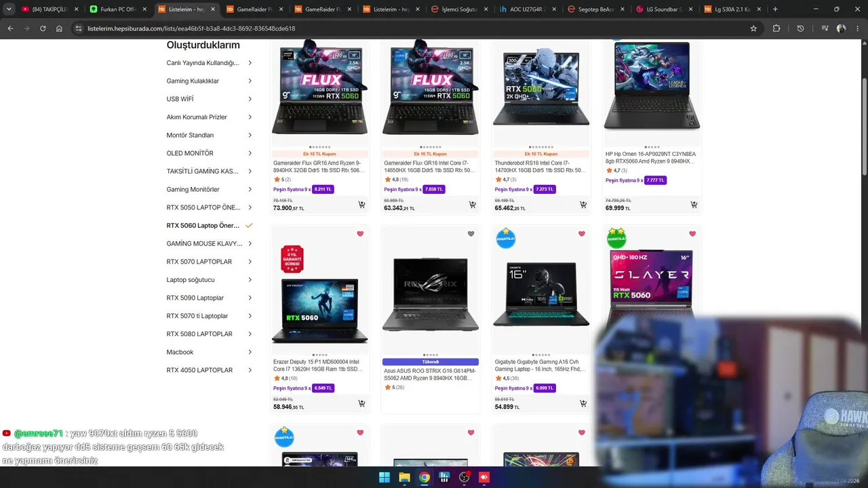The width and height of the screenshot is (868, 488).
Task: Reload the current Hepsiburada page
Action: click(x=43, y=28)
